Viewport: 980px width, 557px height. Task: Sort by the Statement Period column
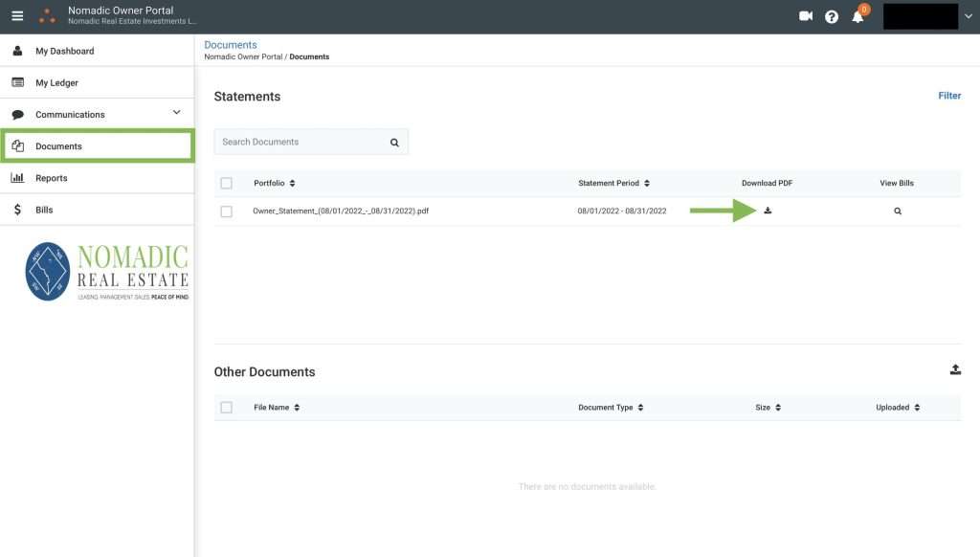614,183
